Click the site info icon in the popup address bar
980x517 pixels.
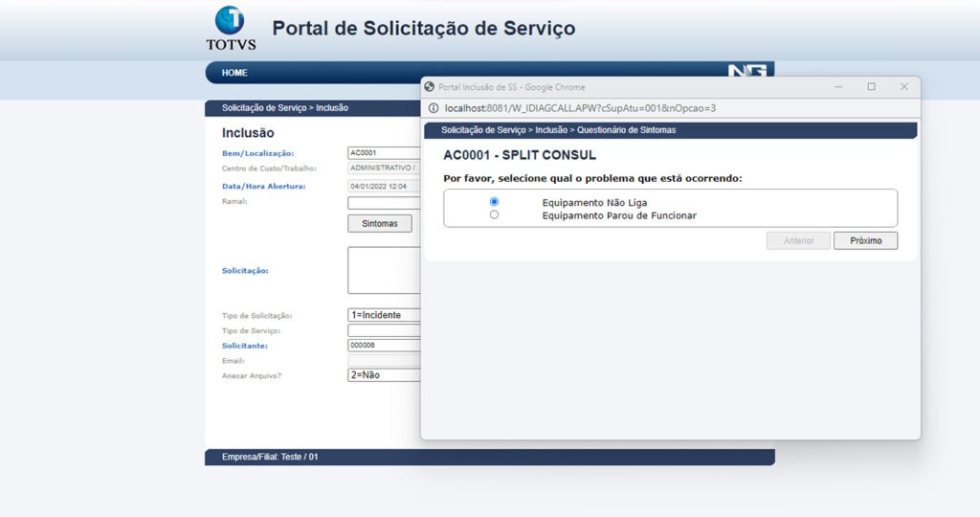pos(434,108)
